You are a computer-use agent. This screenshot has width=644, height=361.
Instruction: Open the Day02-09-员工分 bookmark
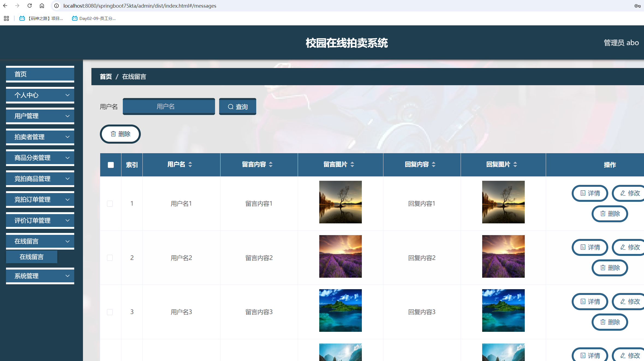[94, 18]
